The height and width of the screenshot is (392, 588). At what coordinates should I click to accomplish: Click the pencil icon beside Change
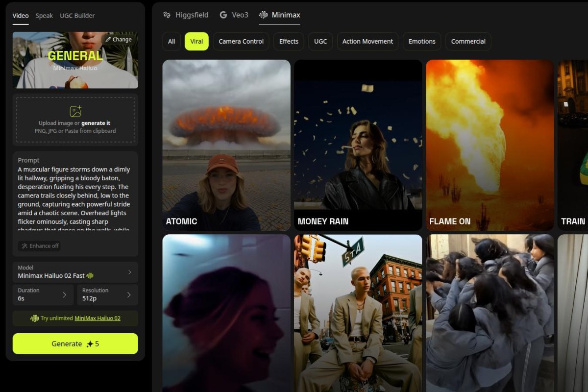tap(108, 40)
